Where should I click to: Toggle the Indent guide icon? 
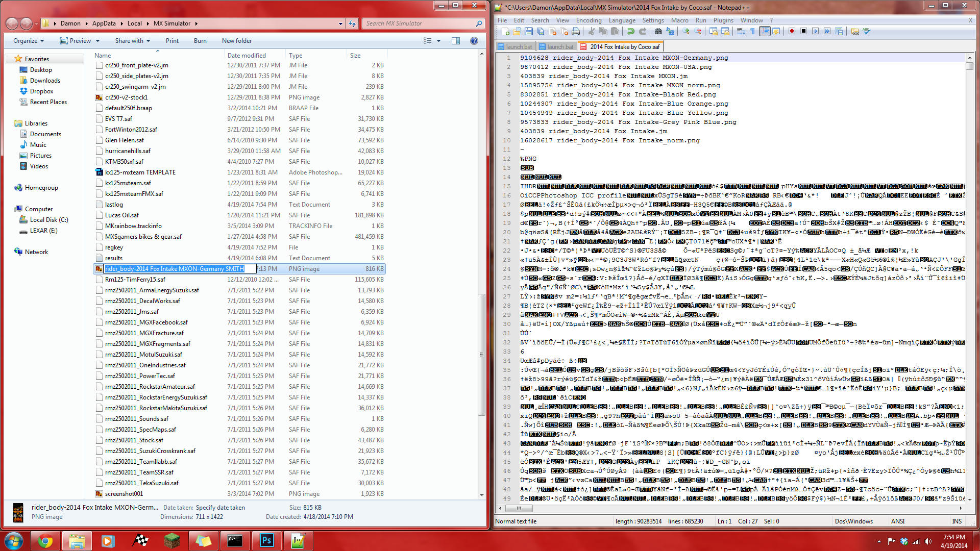[765, 31]
